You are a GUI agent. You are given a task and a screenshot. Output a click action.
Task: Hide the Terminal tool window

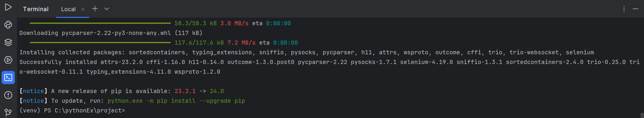coord(635,9)
